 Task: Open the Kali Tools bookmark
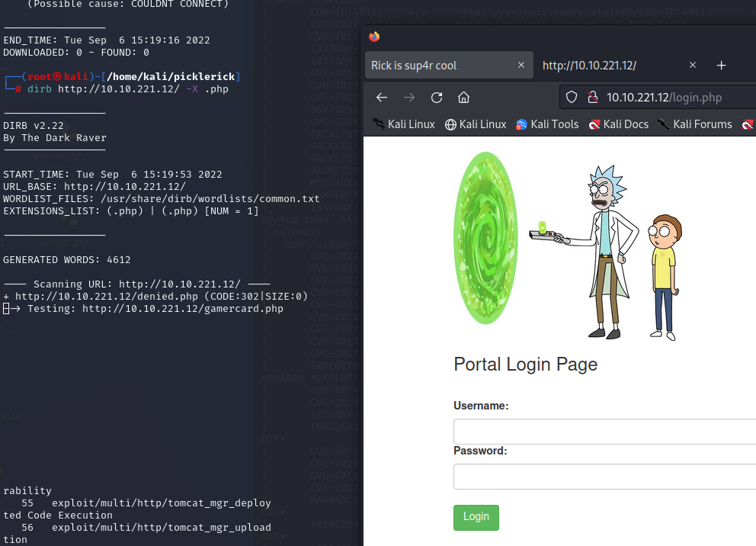pos(547,124)
